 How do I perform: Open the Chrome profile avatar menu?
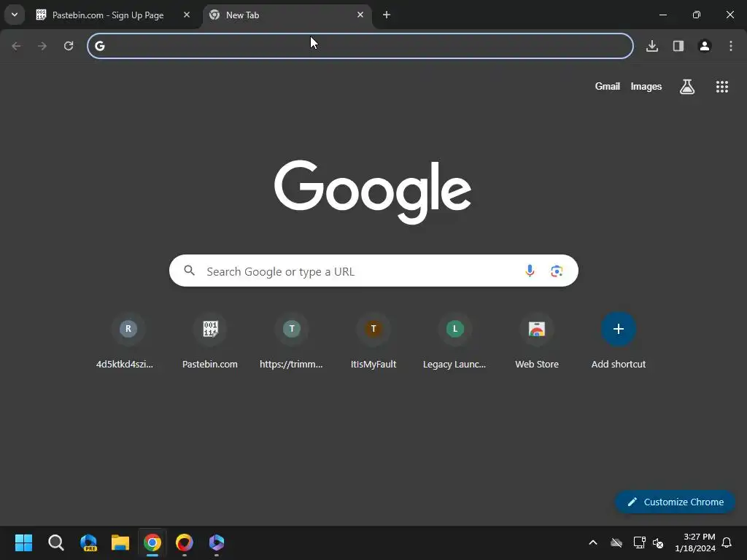pos(705,46)
